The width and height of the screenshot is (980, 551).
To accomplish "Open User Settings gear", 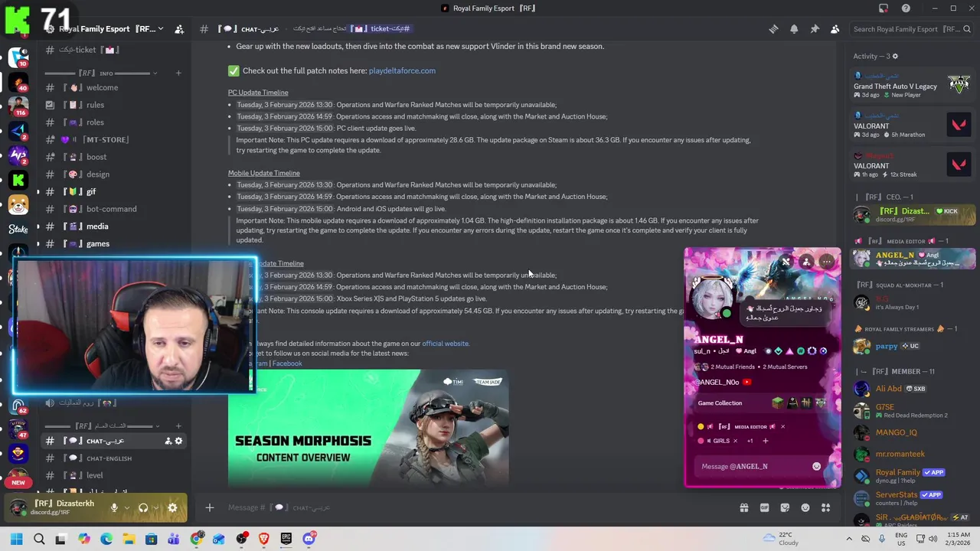I will pyautogui.click(x=172, y=507).
